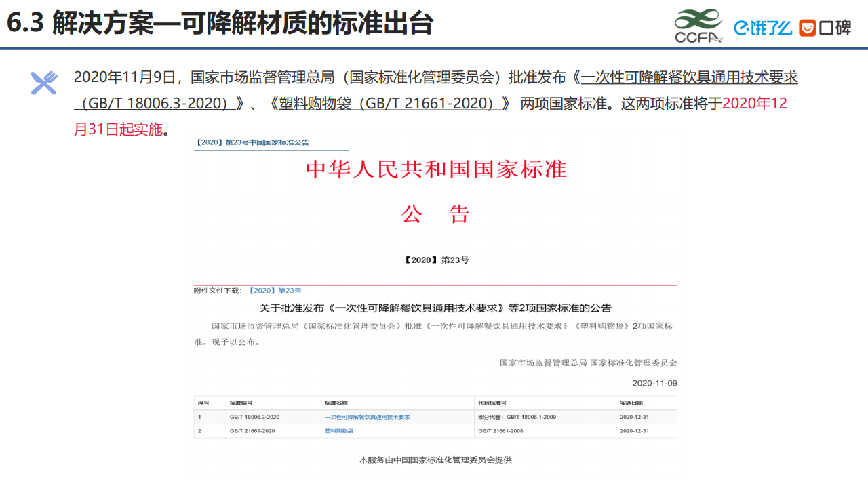Click the 口碑 (Koubei) logo
This screenshot has width=868, height=488.
coord(825,28)
